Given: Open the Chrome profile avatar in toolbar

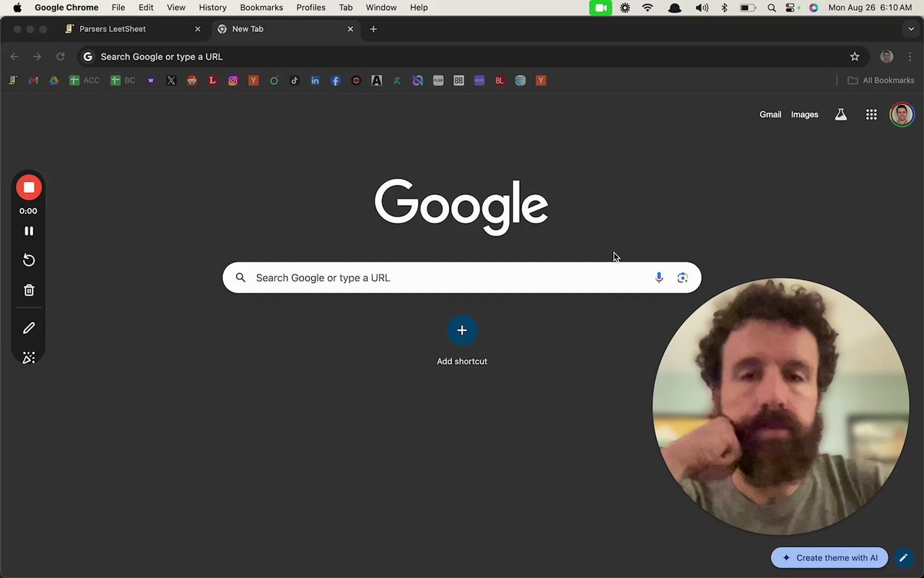Looking at the screenshot, I should pyautogui.click(x=887, y=57).
